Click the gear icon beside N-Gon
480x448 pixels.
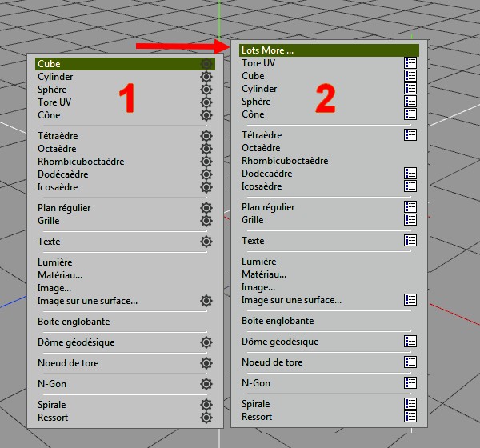click(206, 384)
